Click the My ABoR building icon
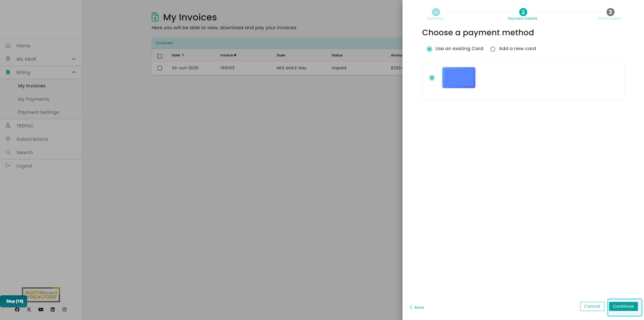Image resolution: width=644 pixels, height=320 pixels. coord(8,59)
